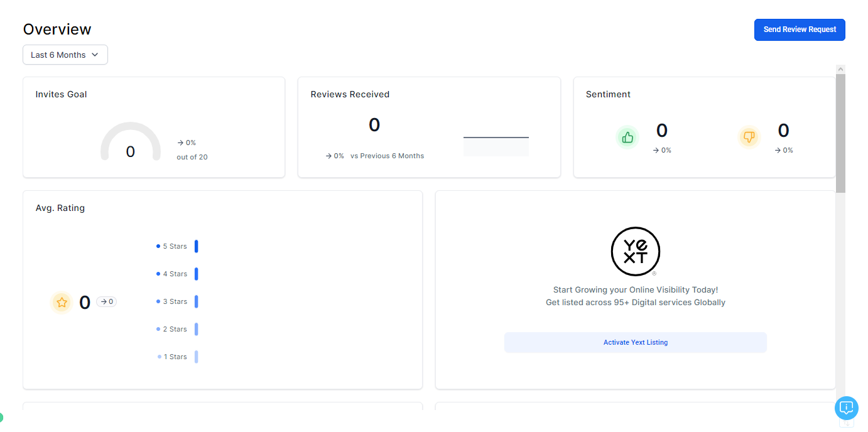Viewport: 868px width, 432px height.
Task: Click the Overview heading
Action: tap(57, 30)
